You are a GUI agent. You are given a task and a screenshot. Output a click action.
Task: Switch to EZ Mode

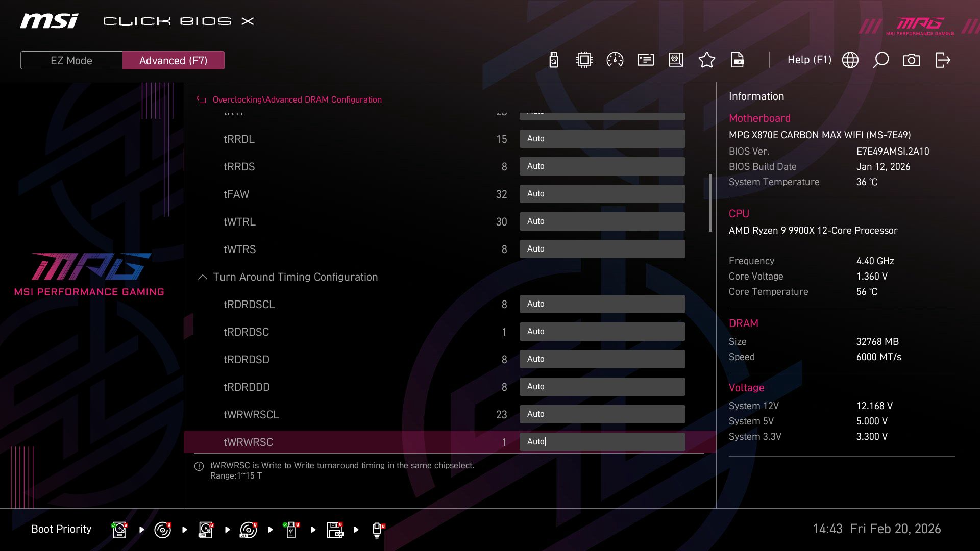tap(71, 60)
